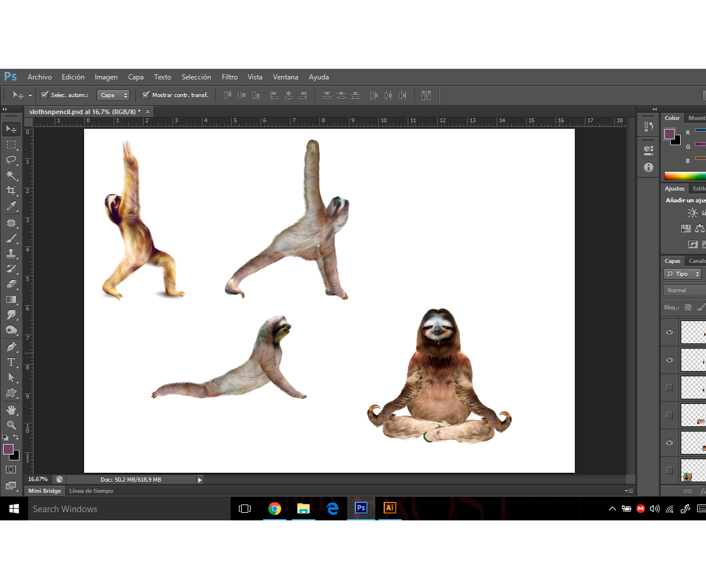Pick the Crop tool
This screenshot has height=588, width=706.
pyautogui.click(x=11, y=191)
